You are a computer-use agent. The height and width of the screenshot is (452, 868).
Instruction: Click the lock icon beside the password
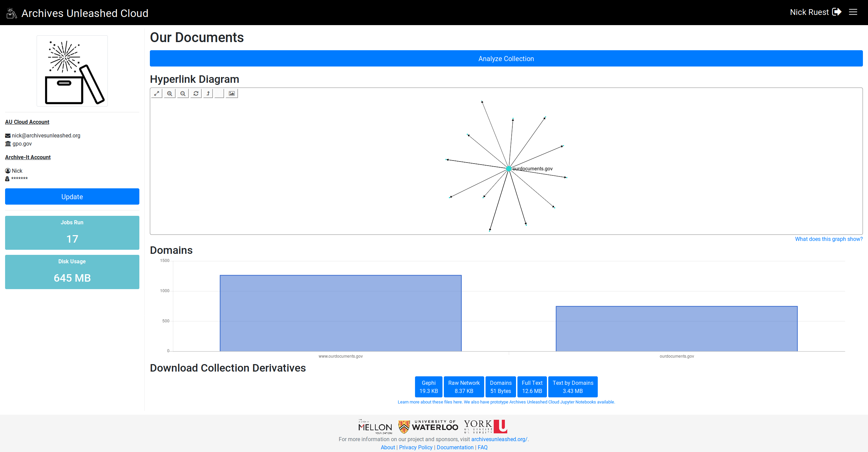7,179
